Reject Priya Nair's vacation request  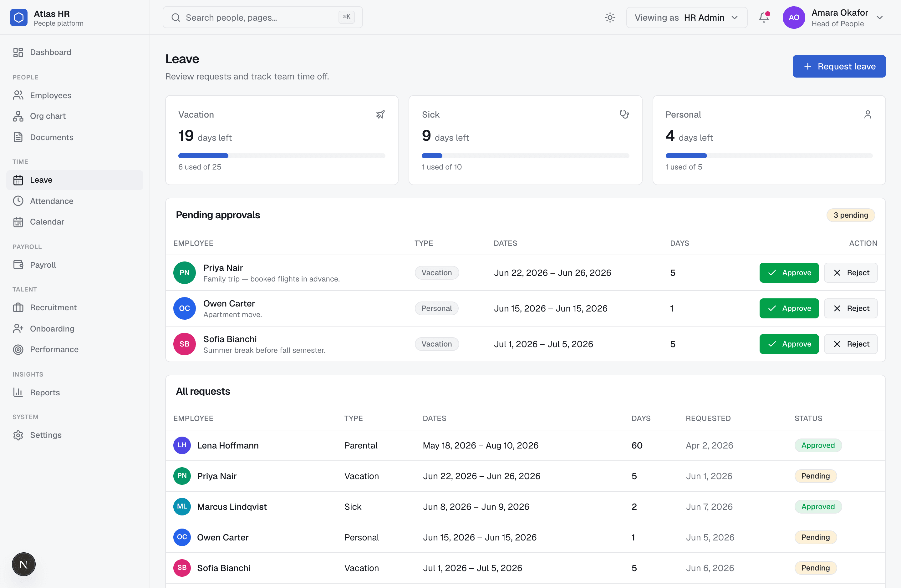(851, 273)
